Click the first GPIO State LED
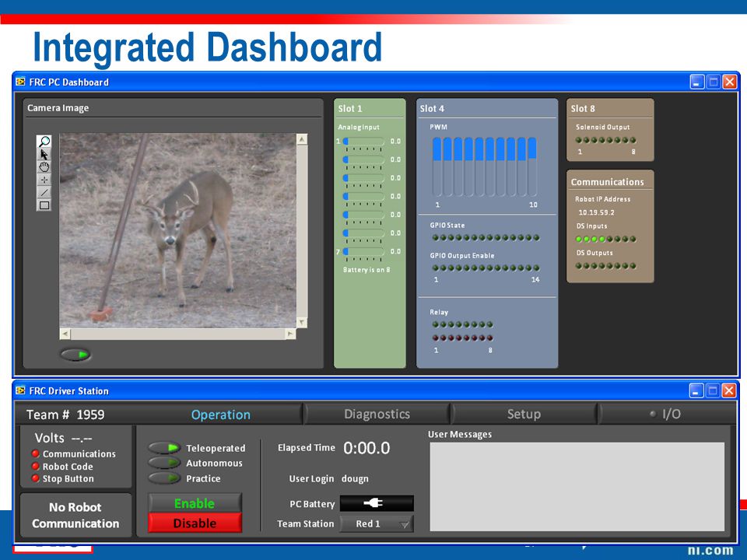747x560 pixels. 436,238
